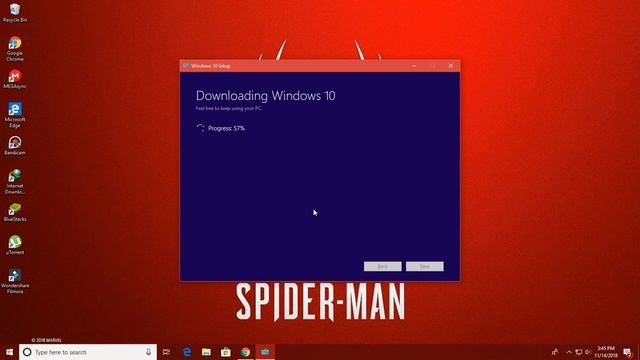The width and height of the screenshot is (640, 360).
Task: Open Task View from the taskbar
Action: [x=166, y=352]
